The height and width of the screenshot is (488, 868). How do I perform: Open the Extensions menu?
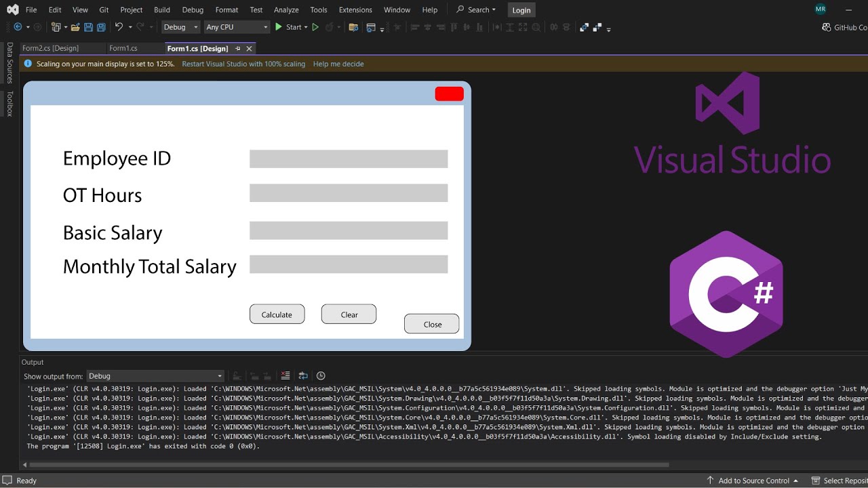click(x=355, y=9)
